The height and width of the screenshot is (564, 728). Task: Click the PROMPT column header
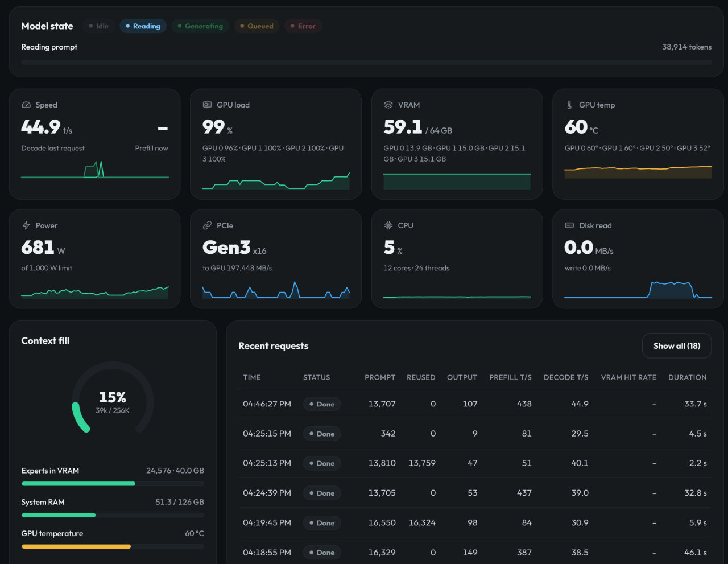380,377
